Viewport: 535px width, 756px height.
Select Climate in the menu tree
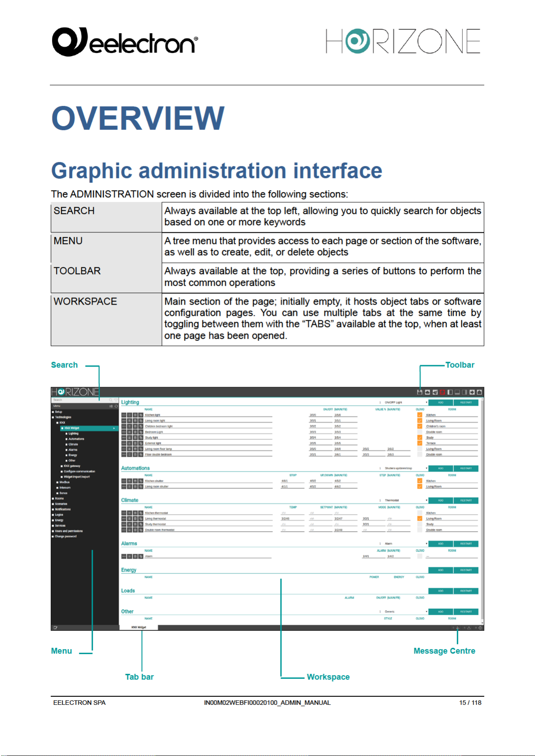pos(73,444)
